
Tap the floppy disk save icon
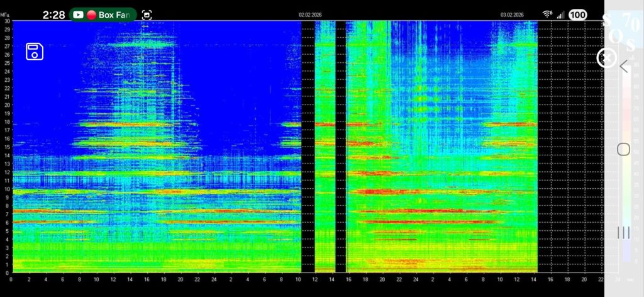pyautogui.click(x=34, y=52)
